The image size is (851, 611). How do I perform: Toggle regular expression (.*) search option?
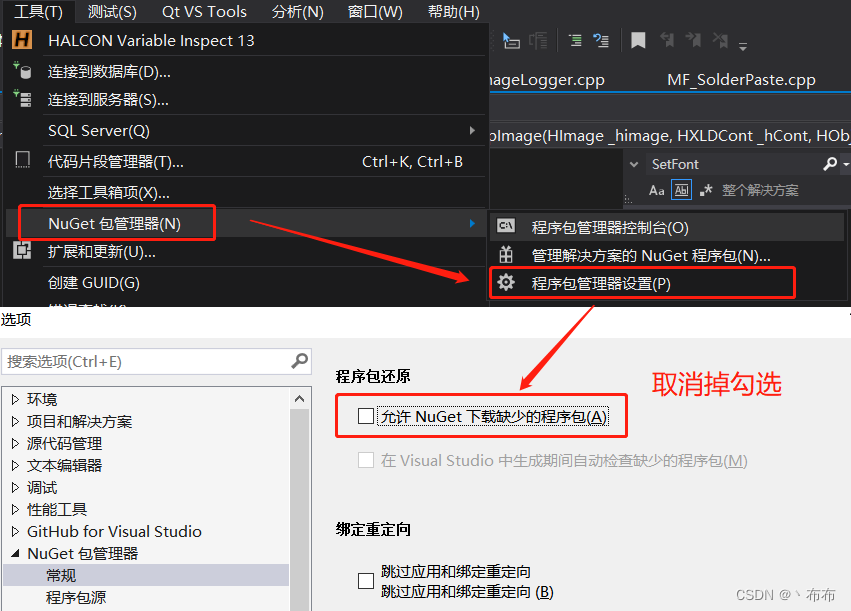[x=706, y=190]
